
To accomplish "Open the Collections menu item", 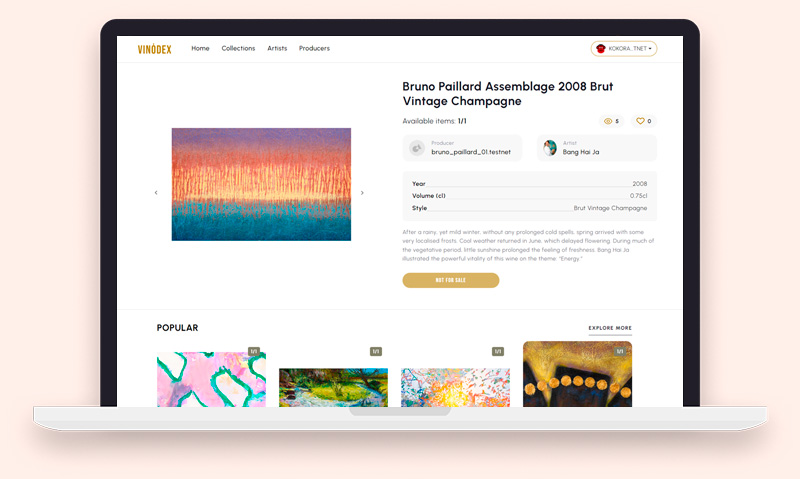I will (x=238, y=48).
